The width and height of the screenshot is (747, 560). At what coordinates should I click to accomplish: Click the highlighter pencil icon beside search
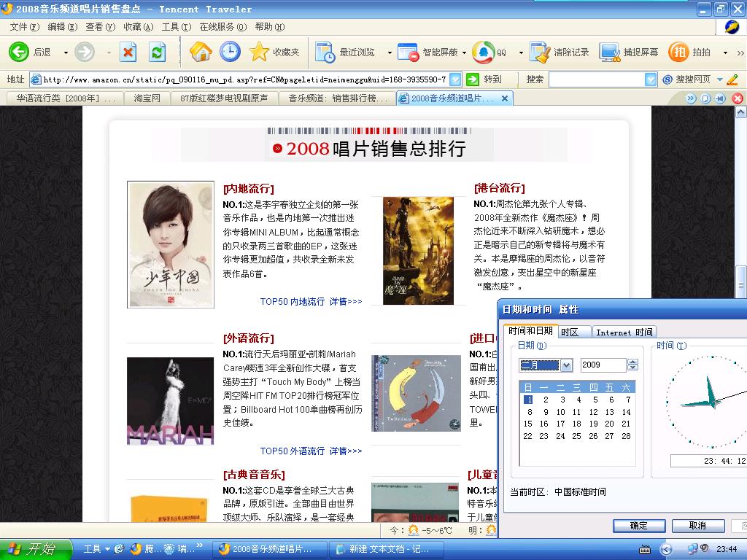coord(732,79)
